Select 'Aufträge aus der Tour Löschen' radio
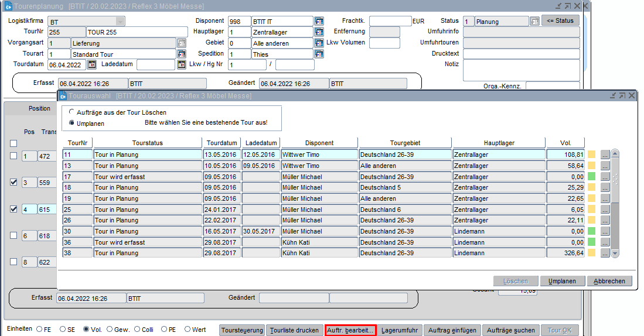The width and height of the screenshot is (644, 336). (x=72, y=112)
